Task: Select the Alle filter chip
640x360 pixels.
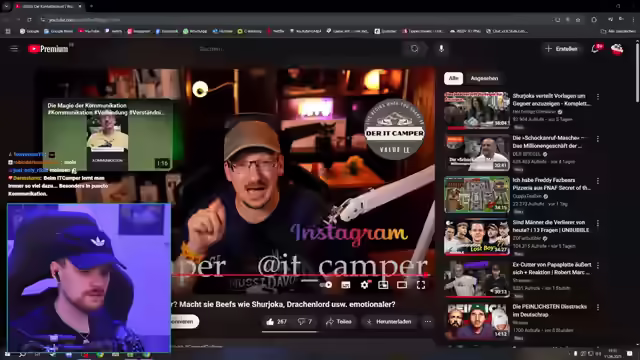Action: click(453, 78)
